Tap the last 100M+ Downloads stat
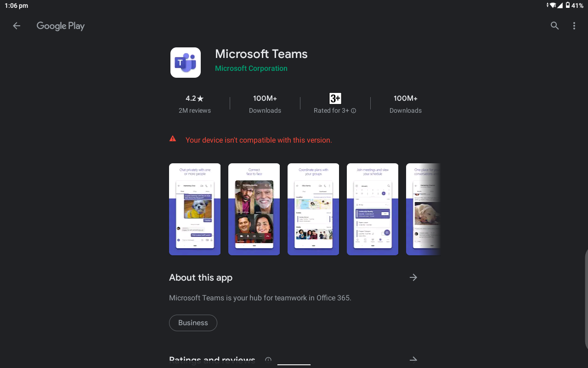Viewport: 588px width, 368px height. [406, 104]
